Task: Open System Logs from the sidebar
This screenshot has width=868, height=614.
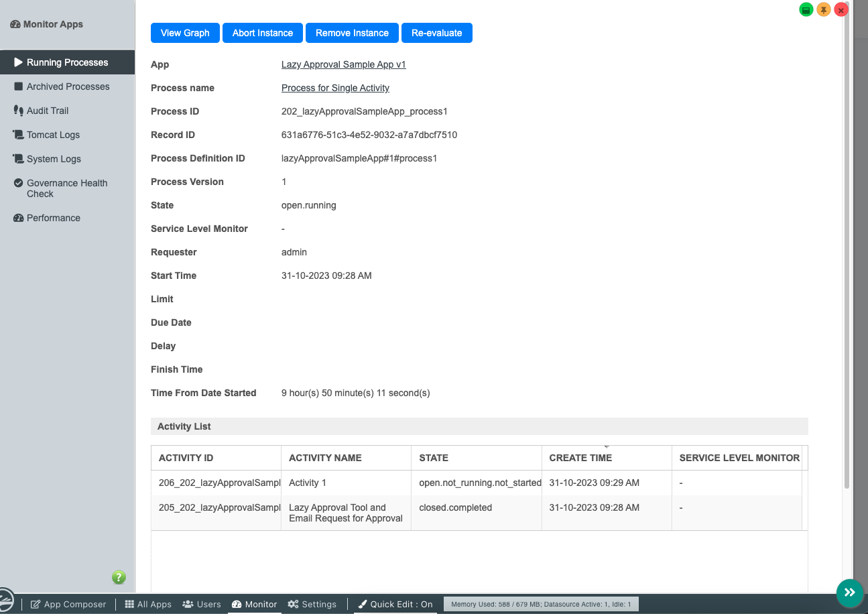Action: [54, 159]
